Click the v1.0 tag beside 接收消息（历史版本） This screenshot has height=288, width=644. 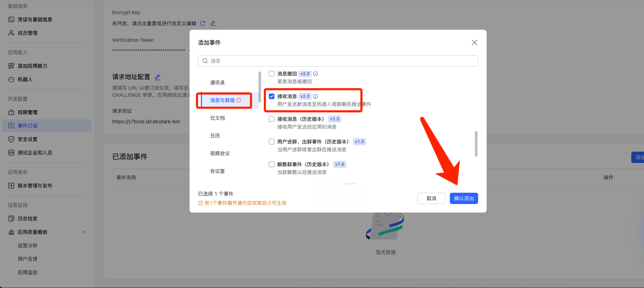point(335,119)
